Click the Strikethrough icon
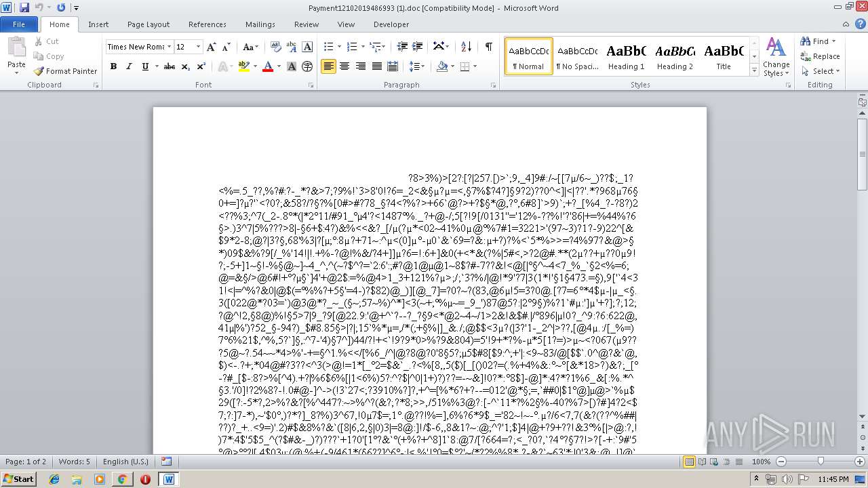868x488 pixels. (x=170, y=66)
